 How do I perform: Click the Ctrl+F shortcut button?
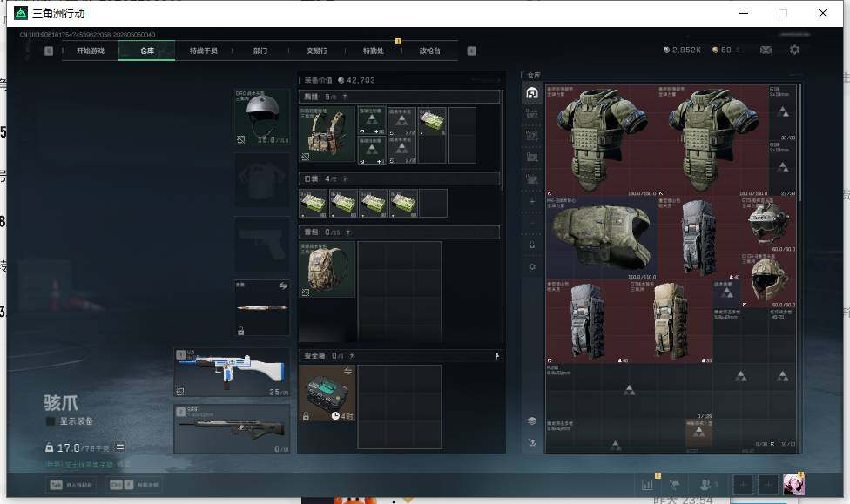(134, 485)
